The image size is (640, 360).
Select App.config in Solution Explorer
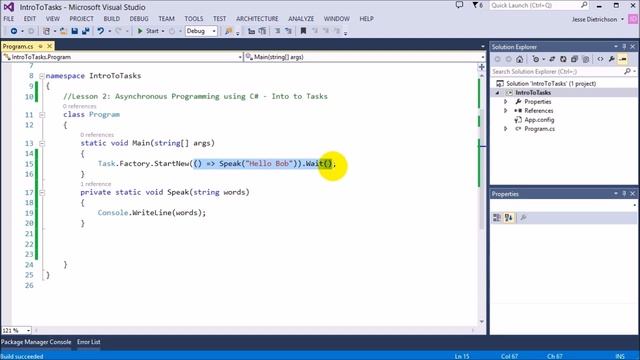click(x=539, y=120)
